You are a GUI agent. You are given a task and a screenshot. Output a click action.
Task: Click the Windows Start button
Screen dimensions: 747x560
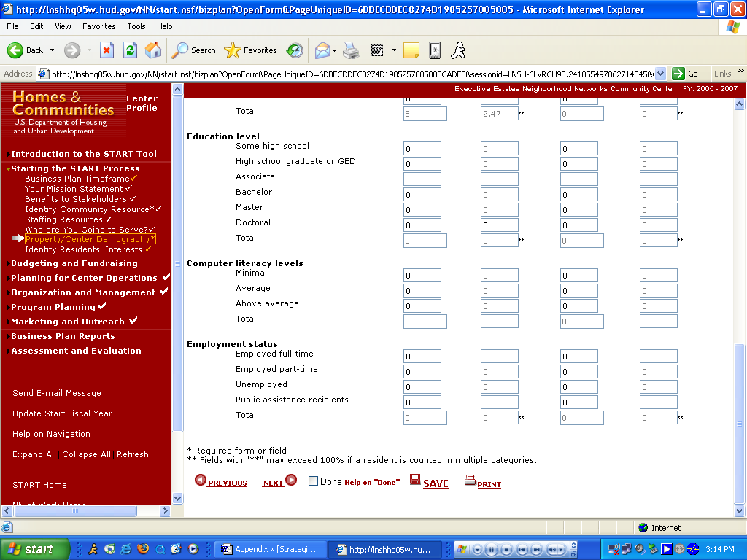[35, 549]
